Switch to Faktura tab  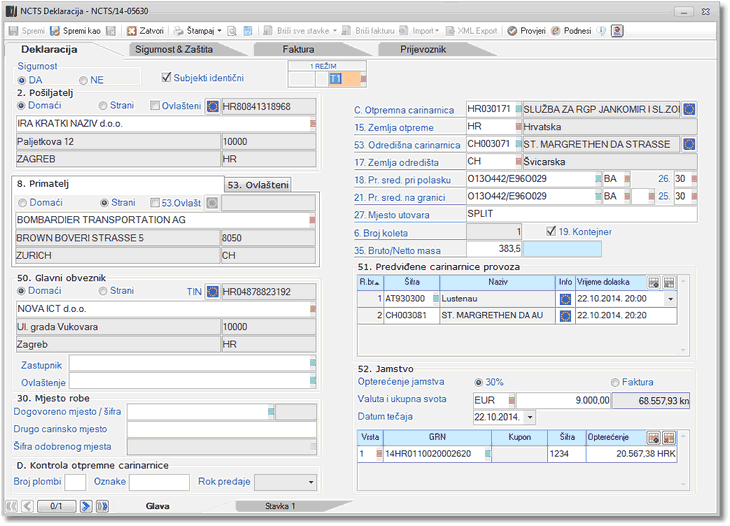[298, 49]
